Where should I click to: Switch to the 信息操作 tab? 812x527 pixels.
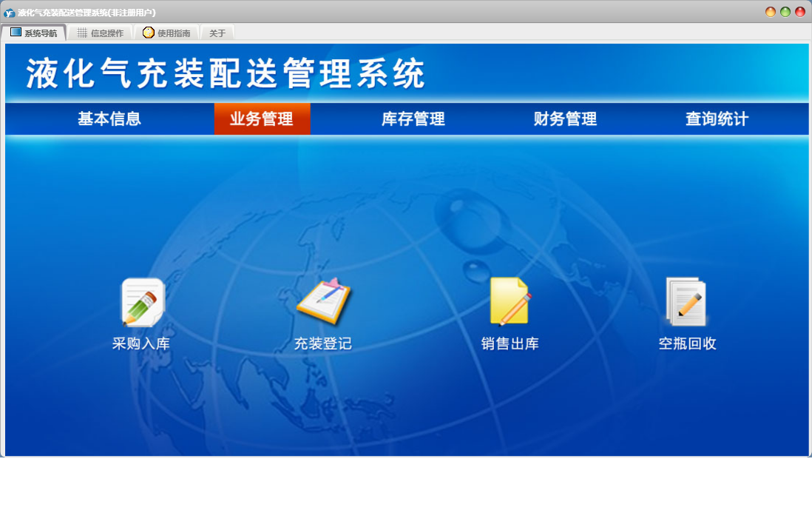(101, 33)
